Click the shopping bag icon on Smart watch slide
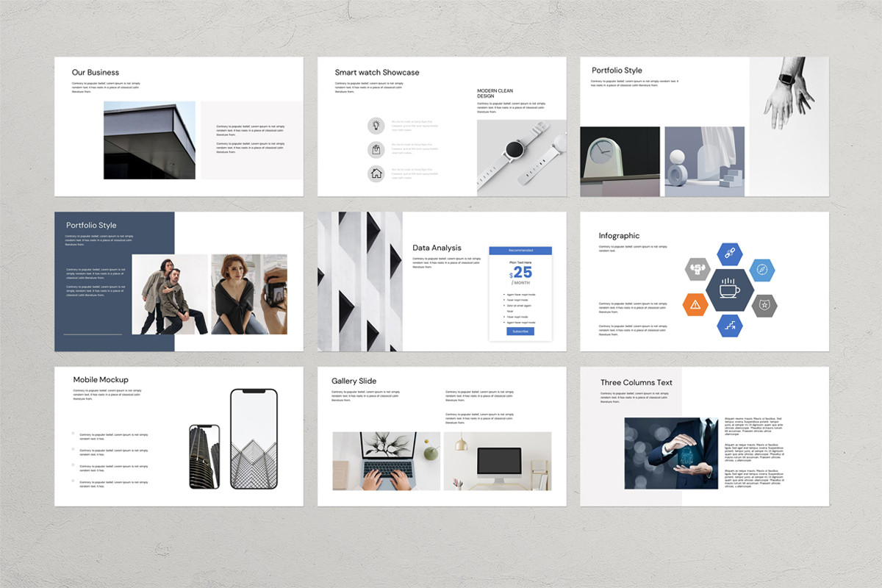 point(376,150)
